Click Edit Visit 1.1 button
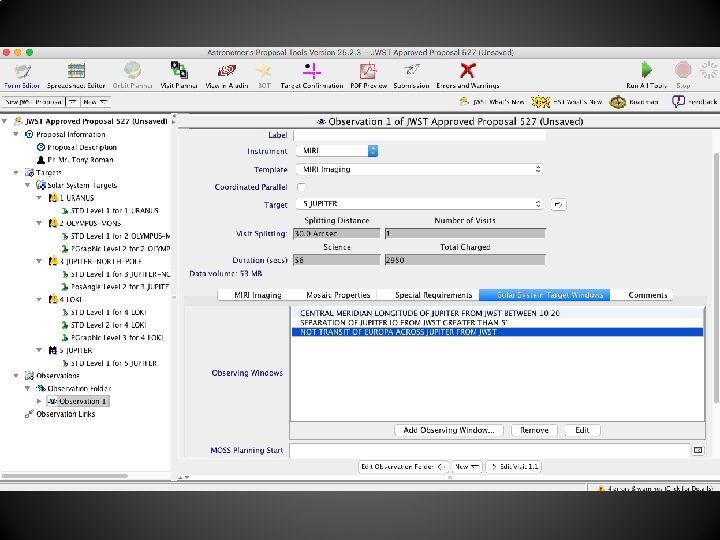720x540 pixels. [513, 467]
